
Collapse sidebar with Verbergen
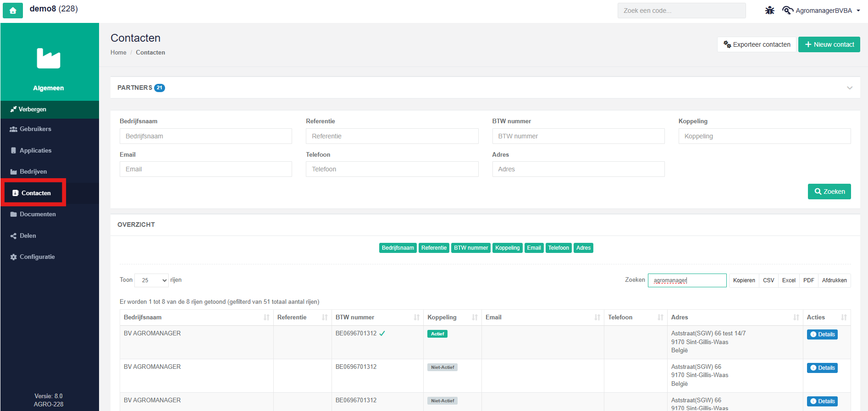50,110
